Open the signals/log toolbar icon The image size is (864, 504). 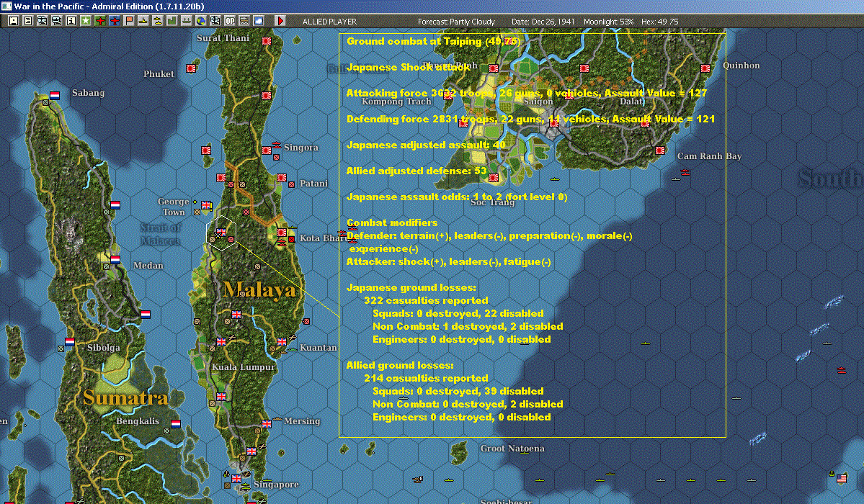244,21
